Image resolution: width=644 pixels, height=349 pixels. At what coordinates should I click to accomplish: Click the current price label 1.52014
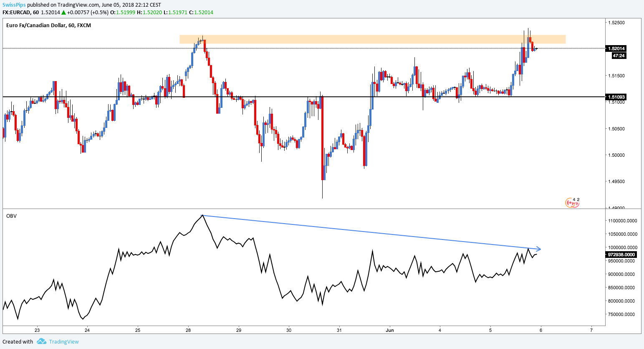tap(616, 48)
